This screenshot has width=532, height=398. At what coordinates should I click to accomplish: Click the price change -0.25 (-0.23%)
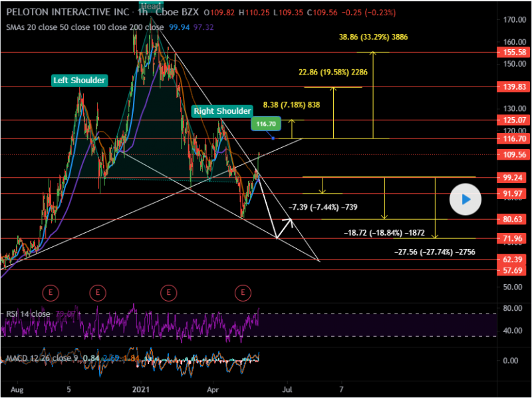pos(368,13)
